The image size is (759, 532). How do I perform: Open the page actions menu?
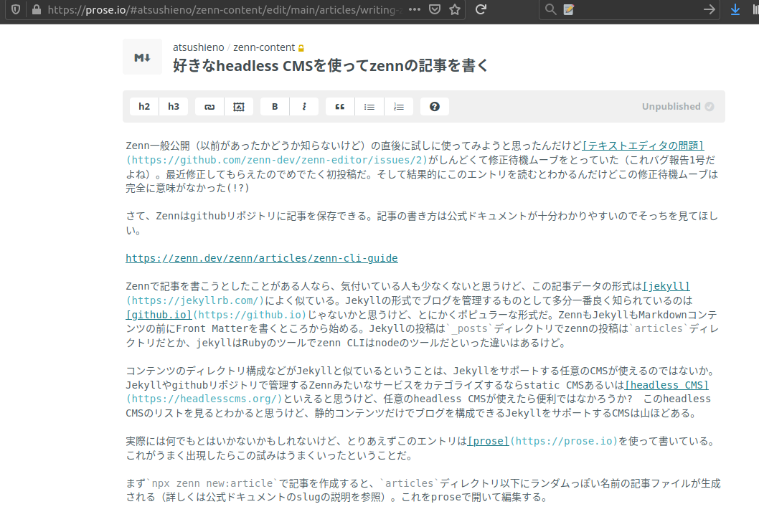point(415,9)
